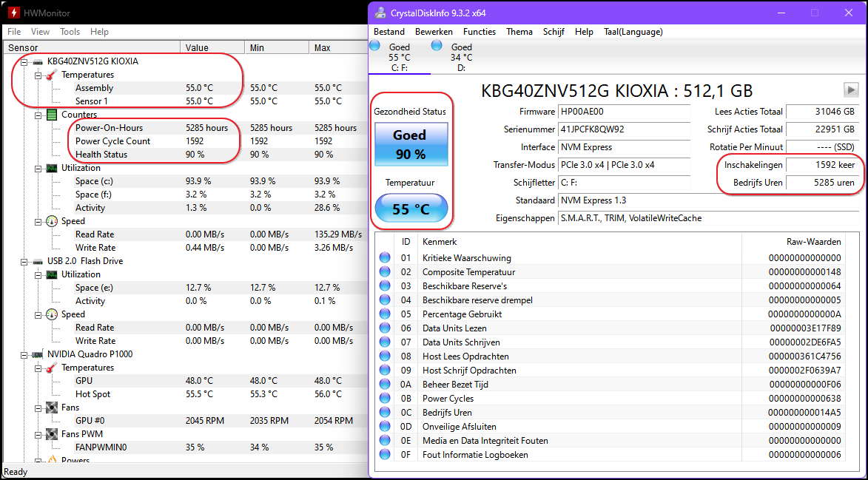Click the KIOXIA Utilization graph icon

[x=52, y=168]
